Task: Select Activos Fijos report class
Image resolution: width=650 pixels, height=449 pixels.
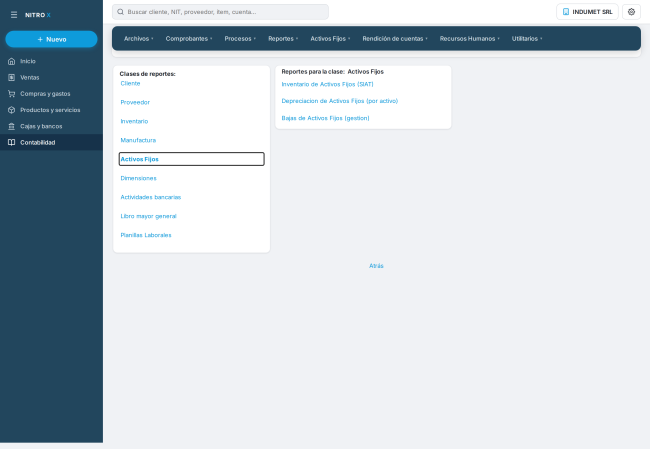Action: click(192, 159)
